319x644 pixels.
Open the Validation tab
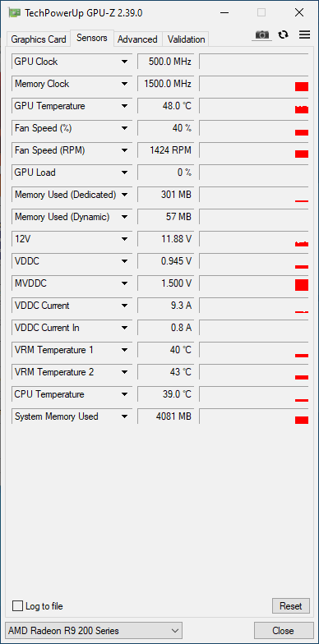(186, 39)
